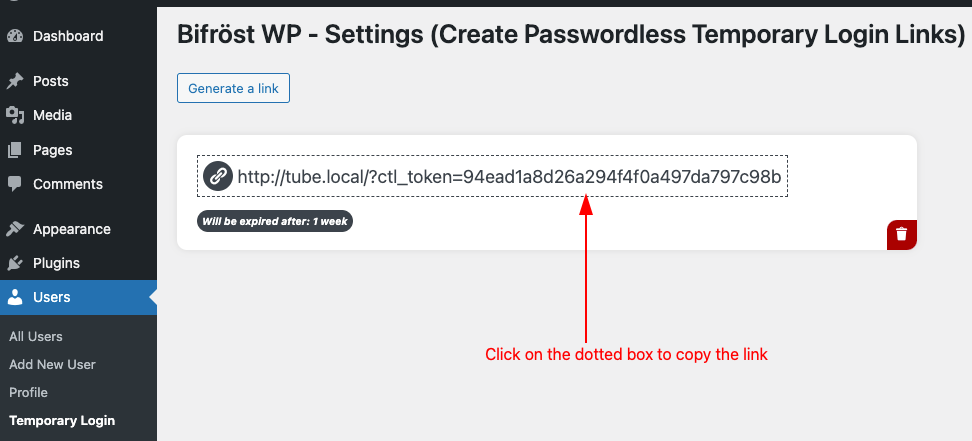The height and width of the screenshot is (441, 972).
Task: Click the Media library icon
Action: (x=15, y=115)
